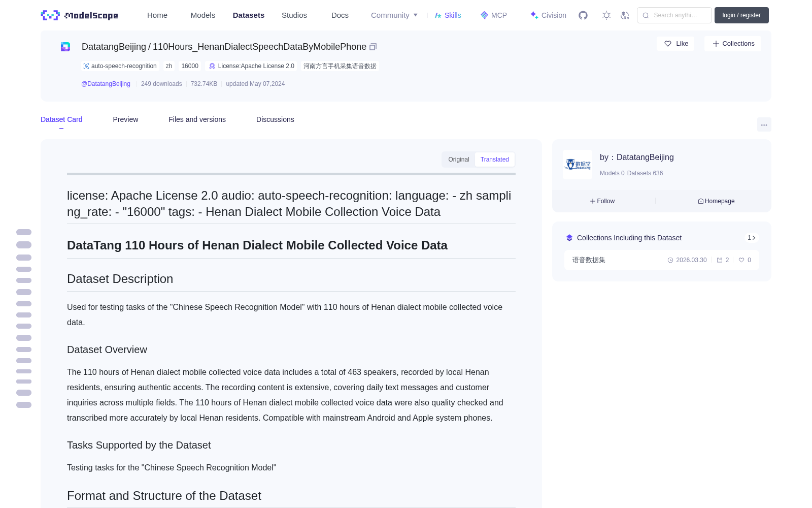Click the stacked layers icon beside Collections Including this Dataset

[569, 238]
